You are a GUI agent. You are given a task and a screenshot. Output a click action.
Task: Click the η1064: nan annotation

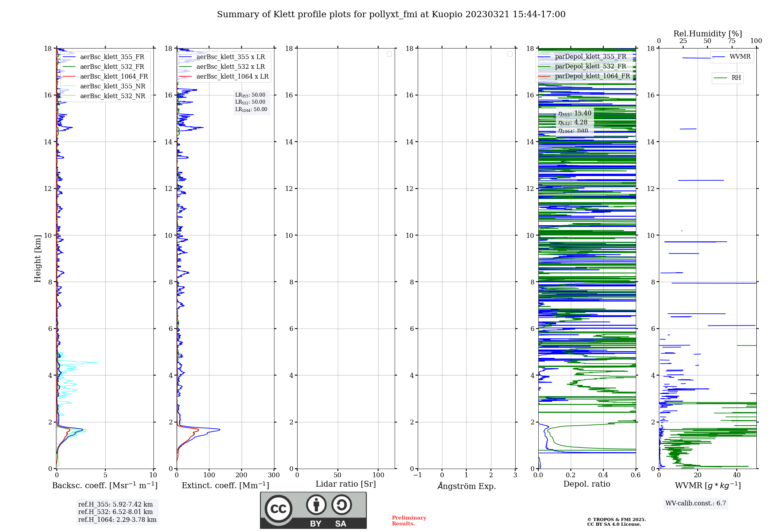(573, 131)
